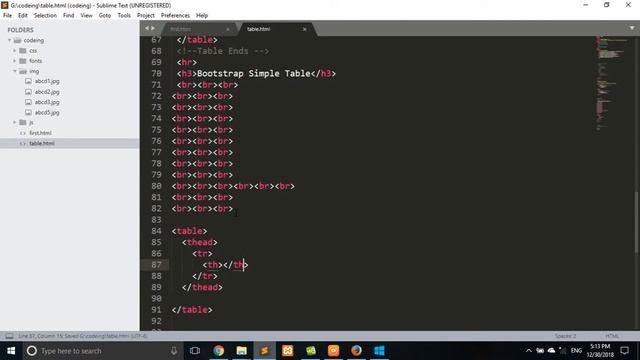Image resolution: width=640 pixels, height=360 pixels.
Task: Click the closing </table> tag on line 91
Action: tap(192, 310)
